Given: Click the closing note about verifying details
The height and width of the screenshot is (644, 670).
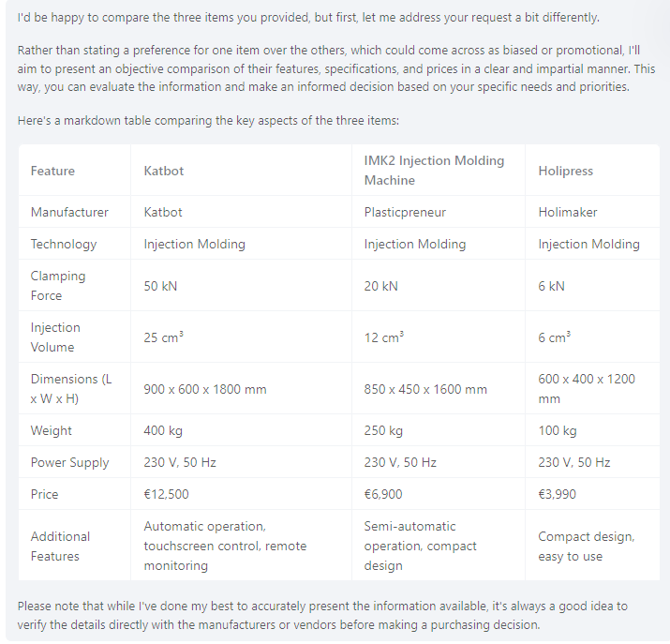Looking at the screenshot, I should [325, 616].
